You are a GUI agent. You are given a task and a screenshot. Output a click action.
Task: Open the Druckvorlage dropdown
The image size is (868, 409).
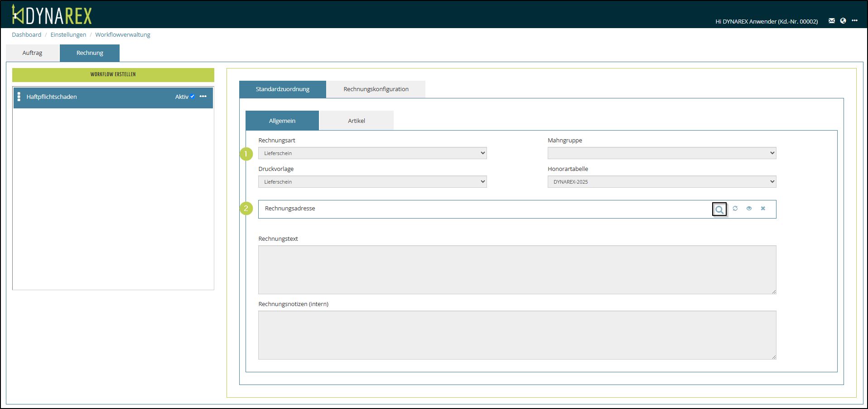tap(372, 182)
